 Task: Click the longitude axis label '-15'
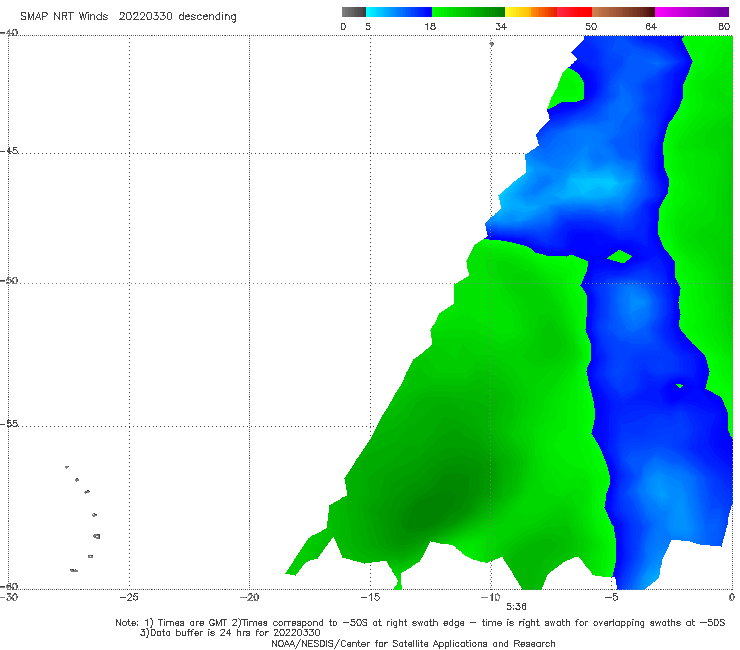(x=370, y=597)
